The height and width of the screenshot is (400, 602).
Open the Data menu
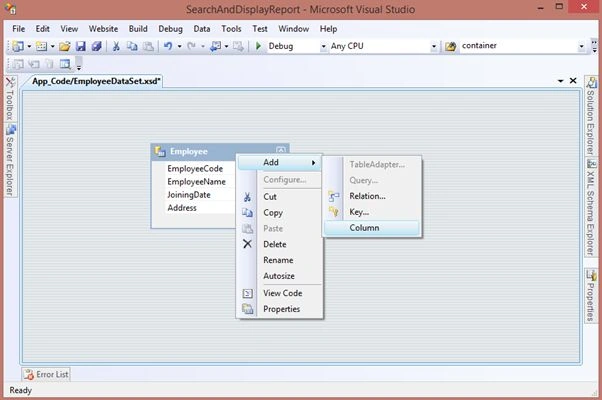[202, 29]
